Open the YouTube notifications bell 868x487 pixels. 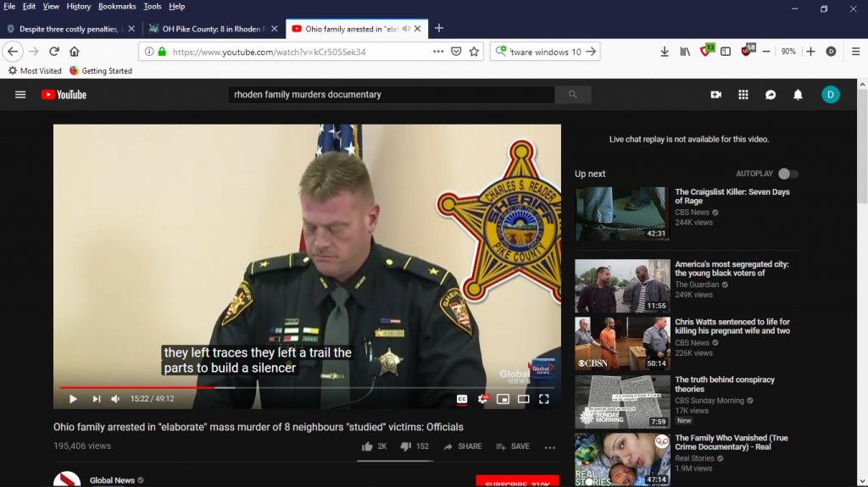pos(798,95)
